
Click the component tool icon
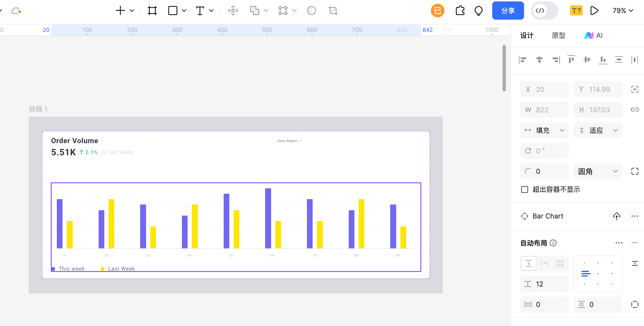click(233, 11)
